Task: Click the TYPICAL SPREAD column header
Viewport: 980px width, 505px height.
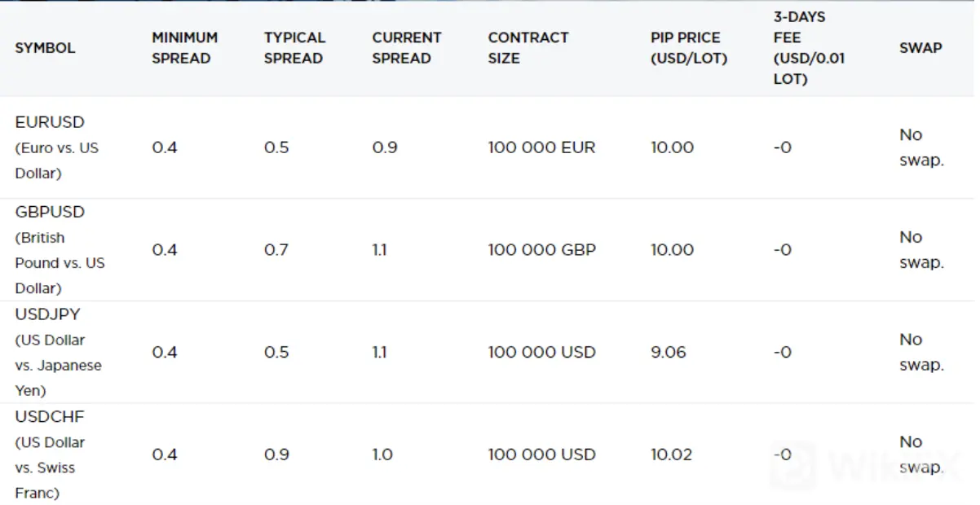Action: pyautogui.click(x=294, y=48)
